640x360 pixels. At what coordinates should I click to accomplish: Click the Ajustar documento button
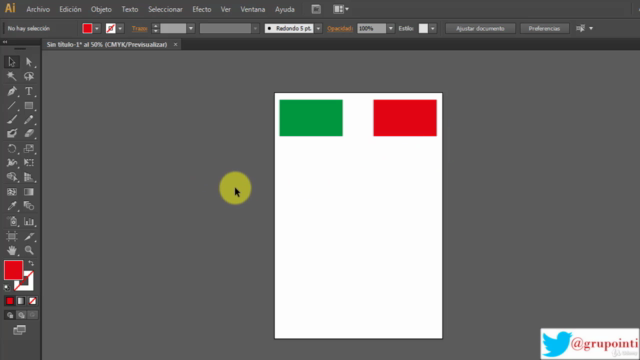click(480, 29)
